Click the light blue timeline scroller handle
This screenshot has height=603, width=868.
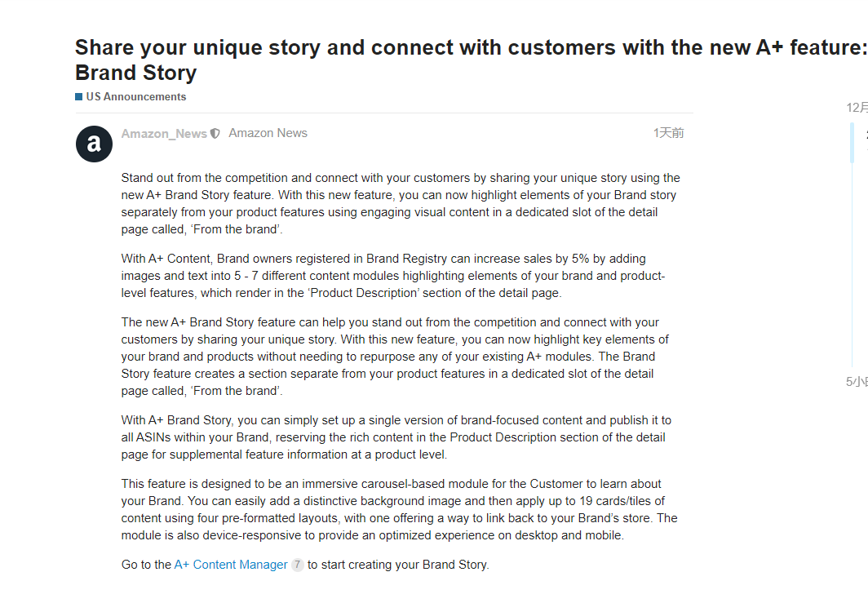point(852,143)
